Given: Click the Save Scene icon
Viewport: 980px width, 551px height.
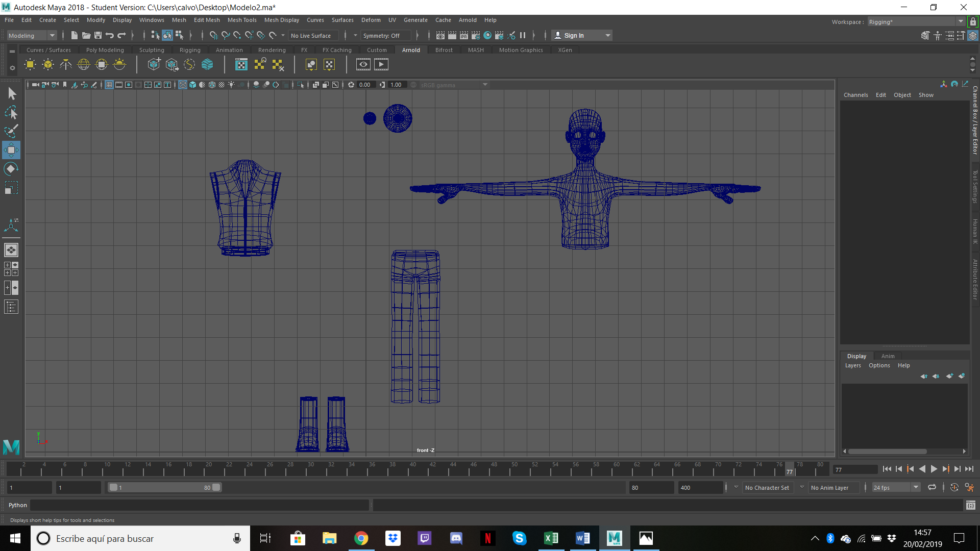Looking at the screenshot, I should [97, 35].
